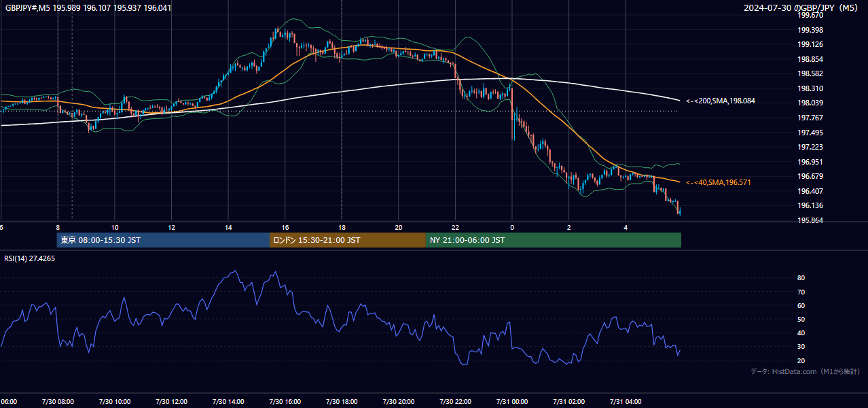Select the NY 21:00-06:00 JST session bar
Image resolution: width=868 pixels, height=408 pixels.
(x=554, y=240)
